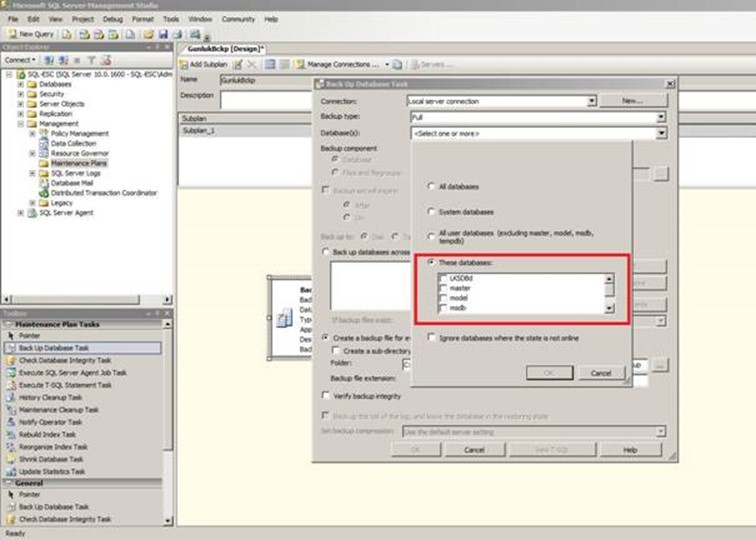Click up arrow of database list scrollbar

pyautogui.click(x=609, y=279)
